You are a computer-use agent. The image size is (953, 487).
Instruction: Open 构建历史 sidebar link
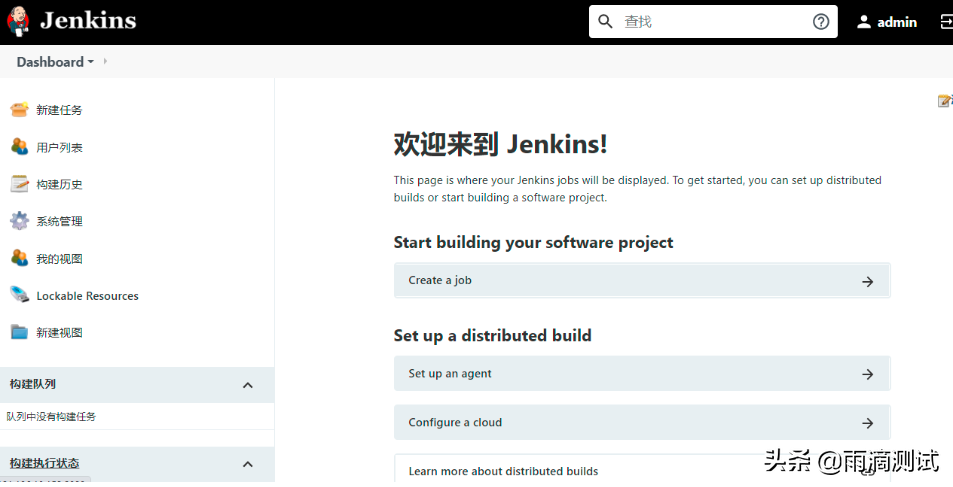(59, 184)
